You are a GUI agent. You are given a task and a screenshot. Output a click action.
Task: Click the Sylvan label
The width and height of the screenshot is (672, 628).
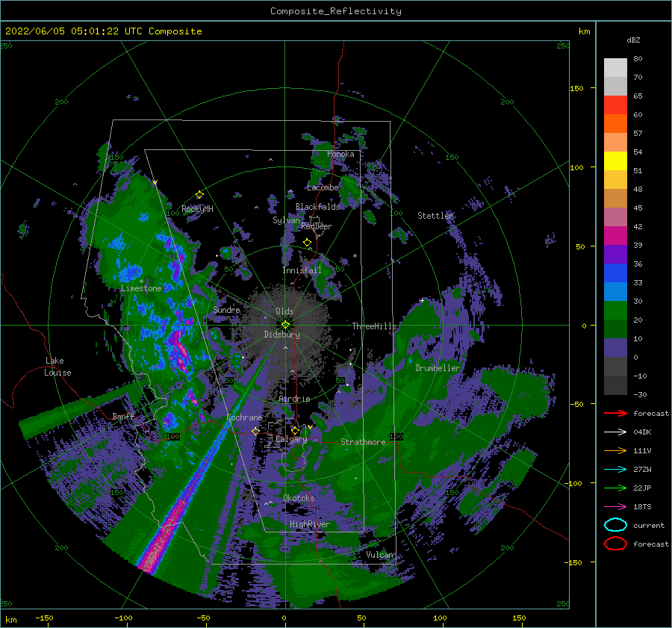point(286,220)
